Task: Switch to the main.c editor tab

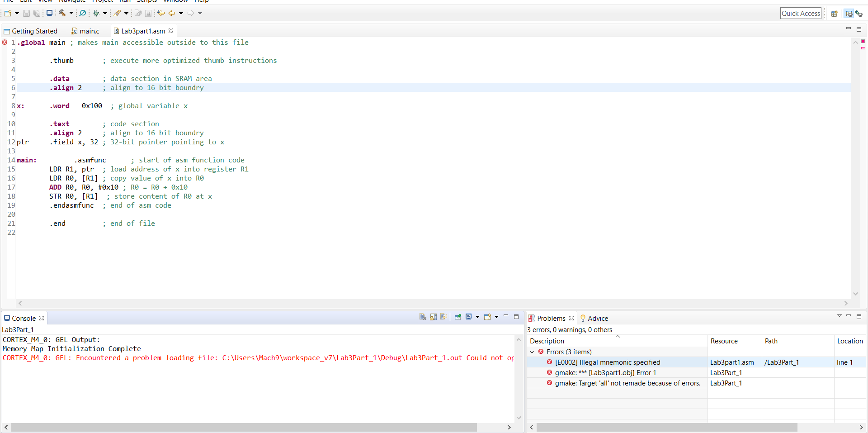Action: pyautogui.click(x=88, y=31)
